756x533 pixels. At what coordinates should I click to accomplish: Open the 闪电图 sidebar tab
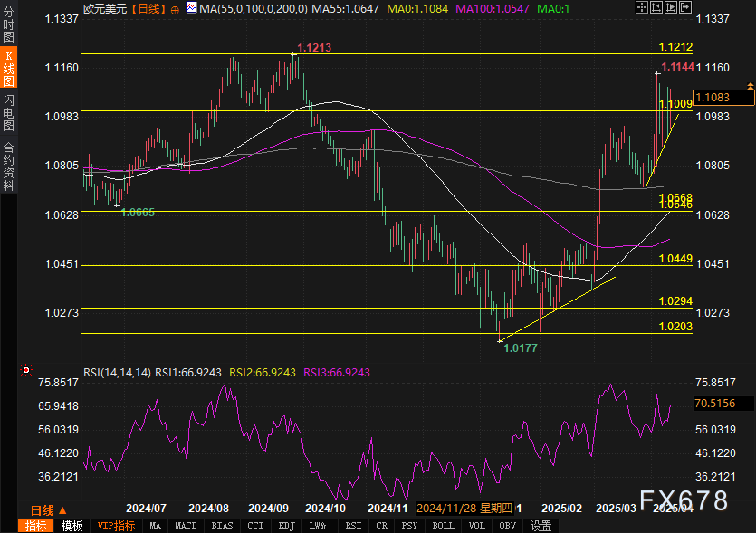coord(8,114)
